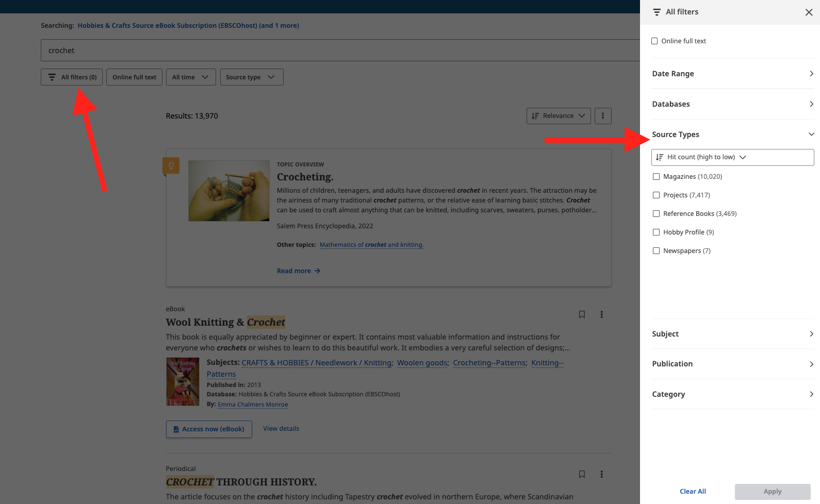This screenshot has height=504, width=820.
Task: Check the Magazines source type
Action: click(656, 176)
